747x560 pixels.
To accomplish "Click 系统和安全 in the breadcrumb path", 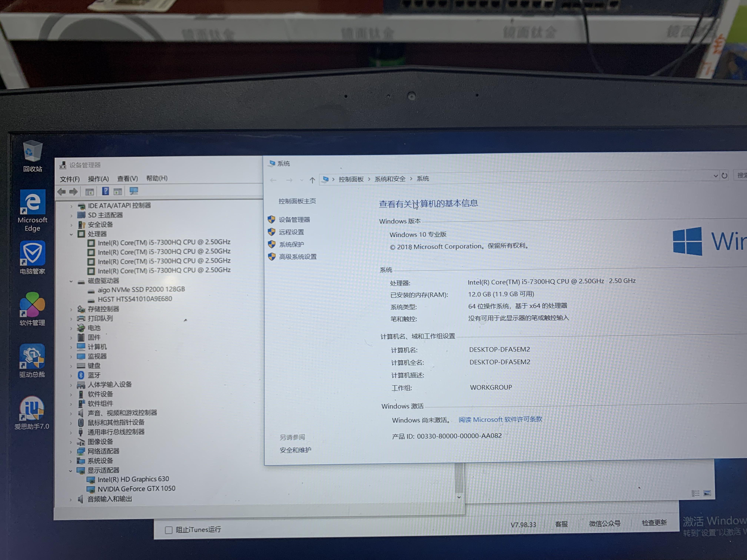I will tap(390, 179).
